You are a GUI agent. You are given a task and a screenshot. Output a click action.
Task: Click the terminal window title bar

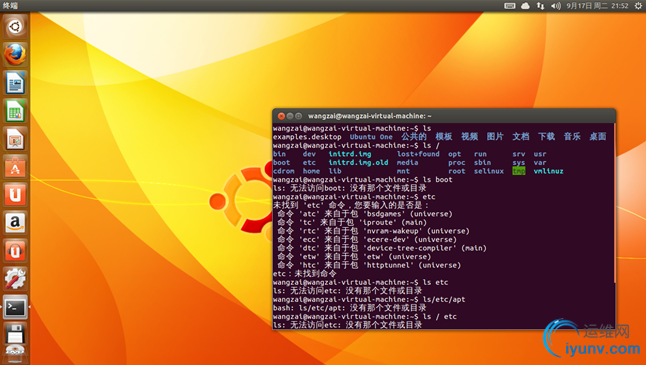(444, 116)
